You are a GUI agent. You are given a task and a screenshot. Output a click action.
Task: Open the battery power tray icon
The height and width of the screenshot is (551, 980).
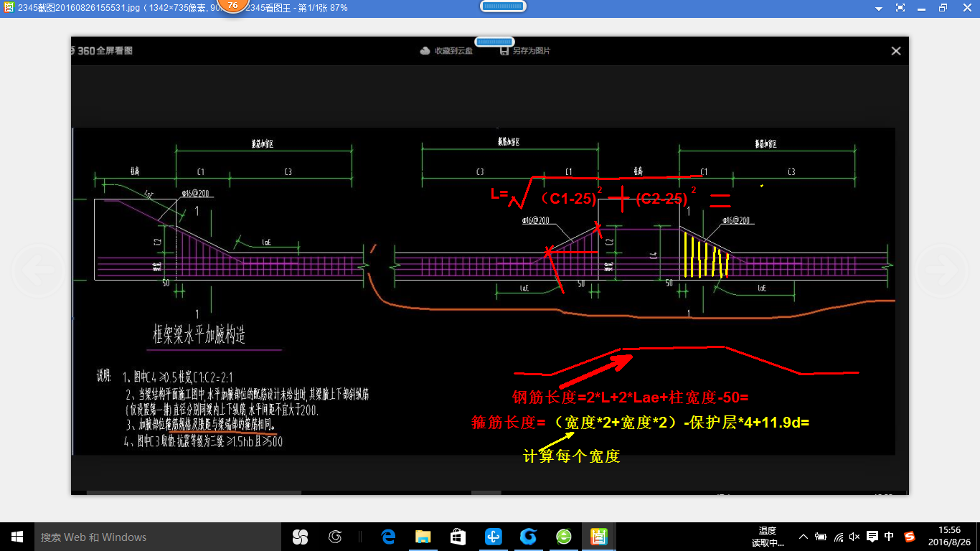pos(821,537)
